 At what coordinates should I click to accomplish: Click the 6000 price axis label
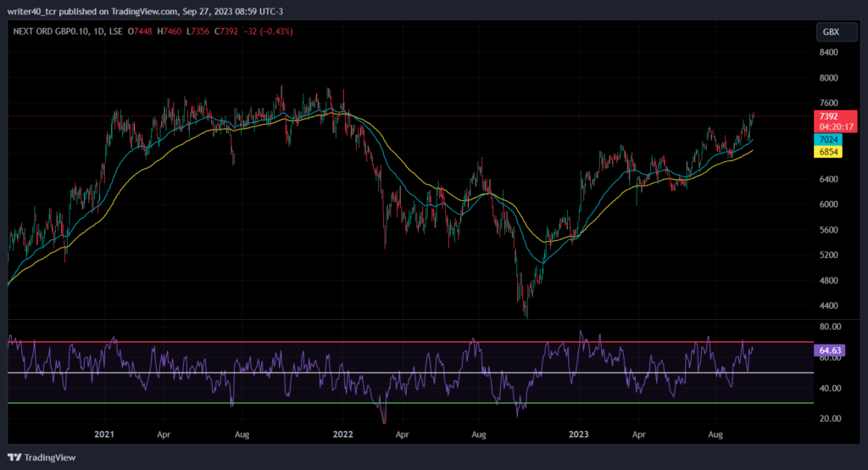click(x=829, y=204)
